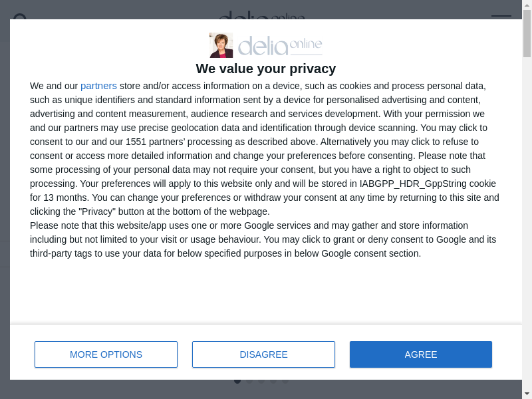This screenshot has height=399, width=532.
Task: Click the dimmed delia online header logo
Action: pos(261,15)
